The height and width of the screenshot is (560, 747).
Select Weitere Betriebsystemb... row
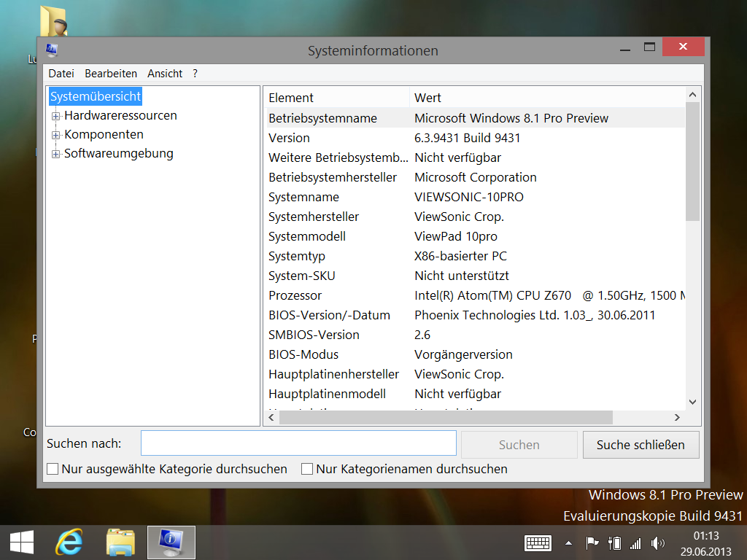click(474, 157)
